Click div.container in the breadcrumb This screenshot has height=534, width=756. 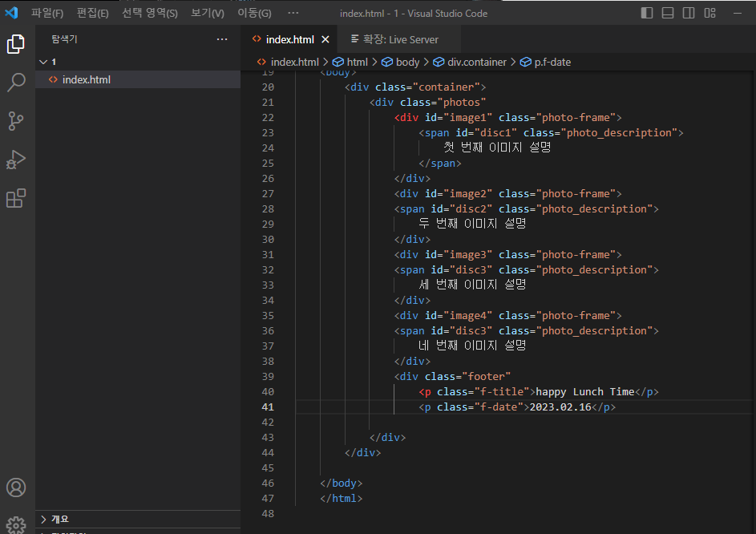477,62
